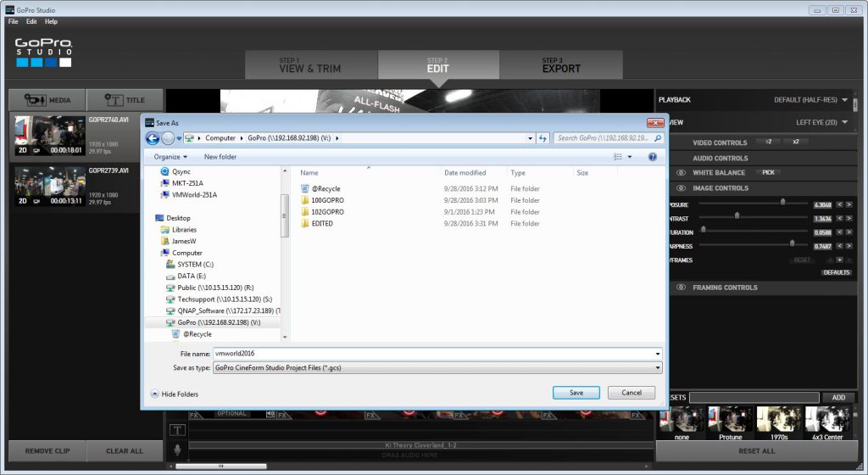Click the back arrow in Save As dialog

[x=153, y=138]
